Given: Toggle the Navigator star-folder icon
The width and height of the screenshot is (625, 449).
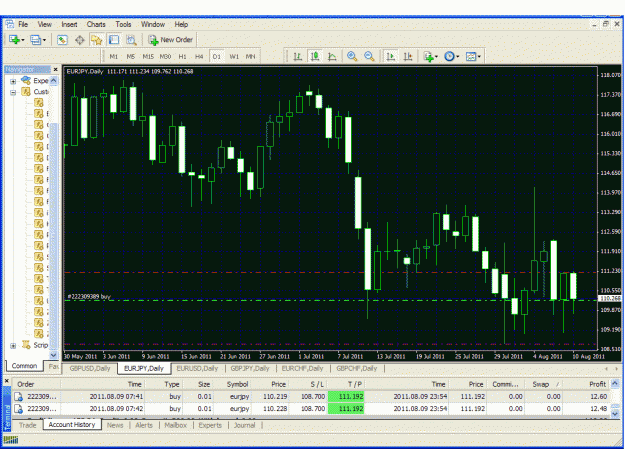Looking at the screenshot, I should [96, 40].
